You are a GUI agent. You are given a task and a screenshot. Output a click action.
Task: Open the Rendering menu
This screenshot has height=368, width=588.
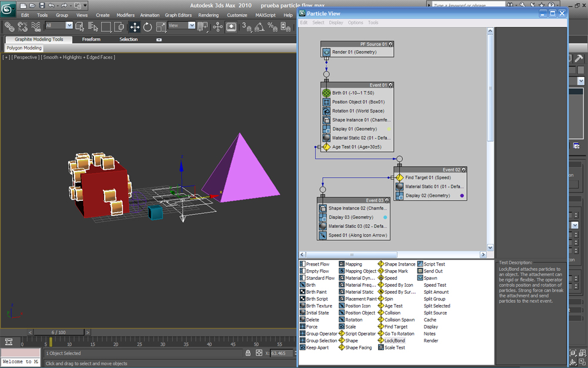pos(208,15)
